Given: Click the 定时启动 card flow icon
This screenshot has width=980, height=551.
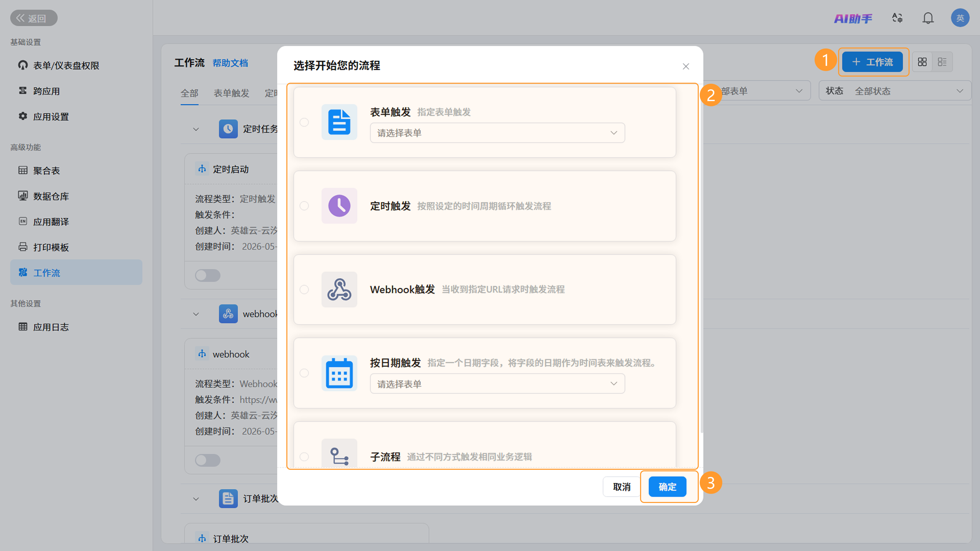Looking at the screenshot, I should [x=202, y=169].
